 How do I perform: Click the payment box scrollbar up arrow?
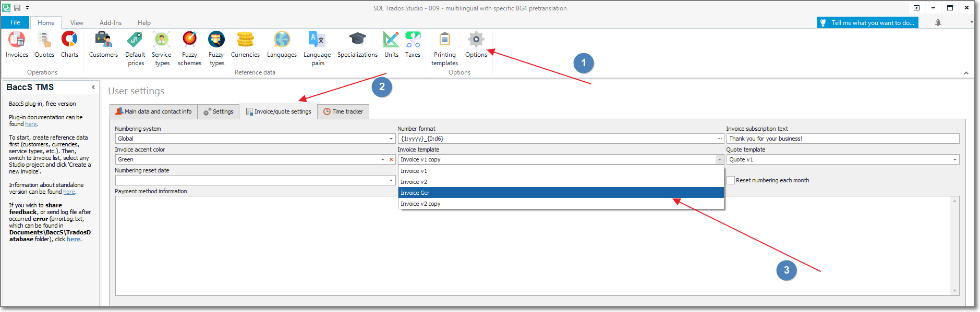pos(955,201)
